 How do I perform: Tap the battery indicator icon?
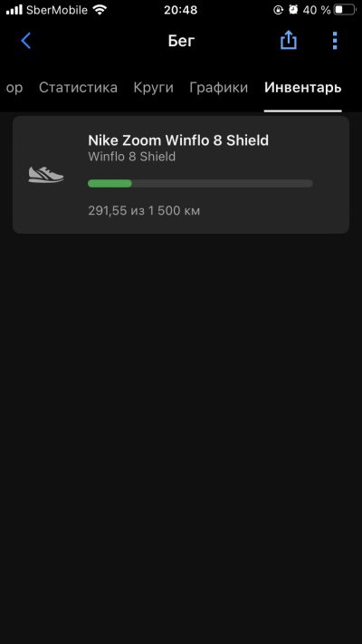point(344,10)
